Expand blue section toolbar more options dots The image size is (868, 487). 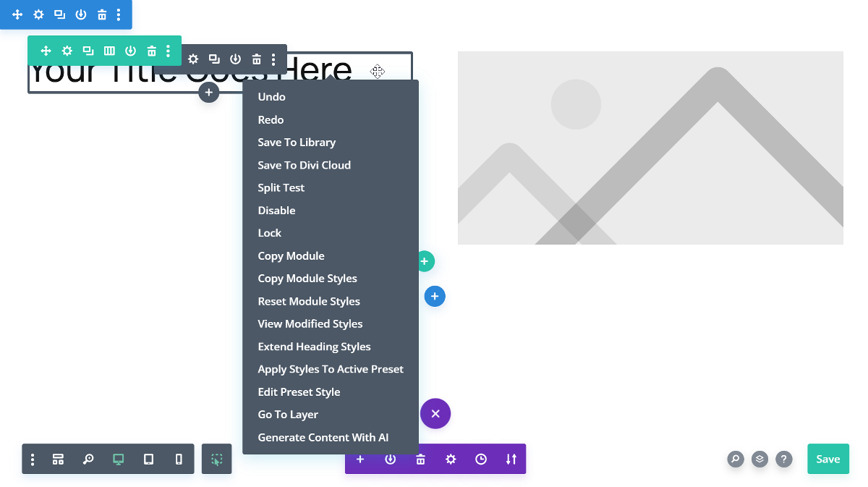tap(119, 14)
